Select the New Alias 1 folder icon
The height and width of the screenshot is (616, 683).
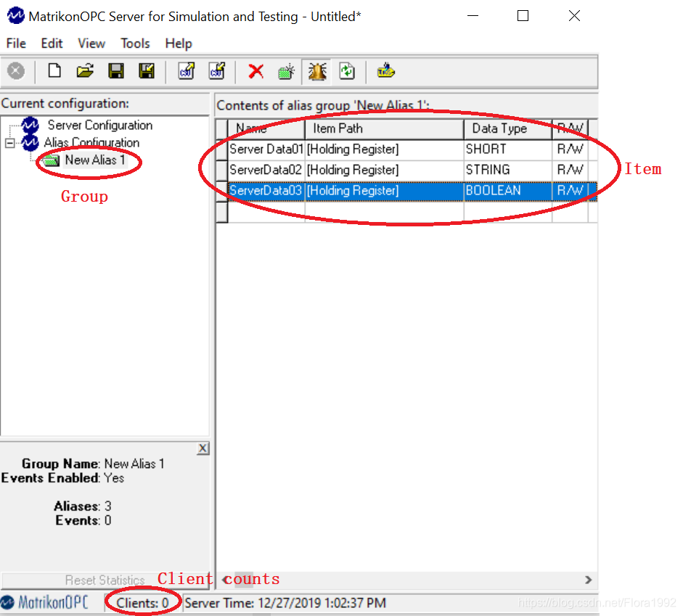pos(52,160)
